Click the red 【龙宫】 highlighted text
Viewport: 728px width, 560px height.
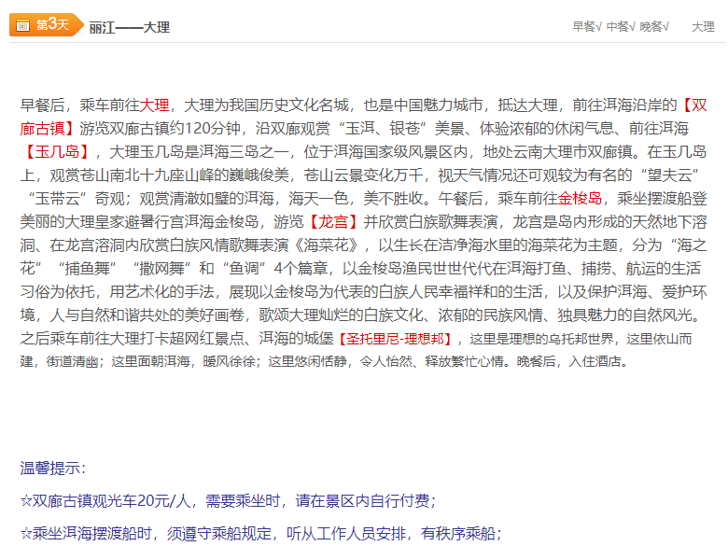pyautogui.click(x=333, y=222)
